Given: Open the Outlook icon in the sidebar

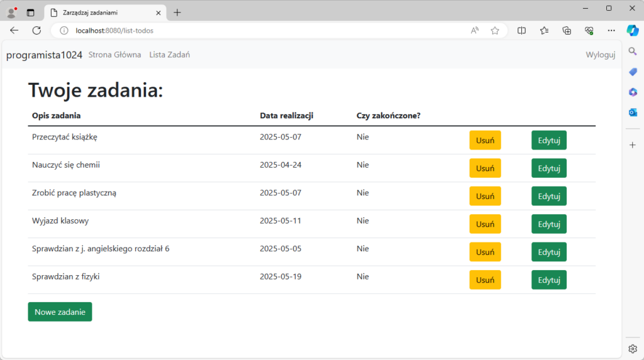Looking at the screenshot, I should (633, 112).
